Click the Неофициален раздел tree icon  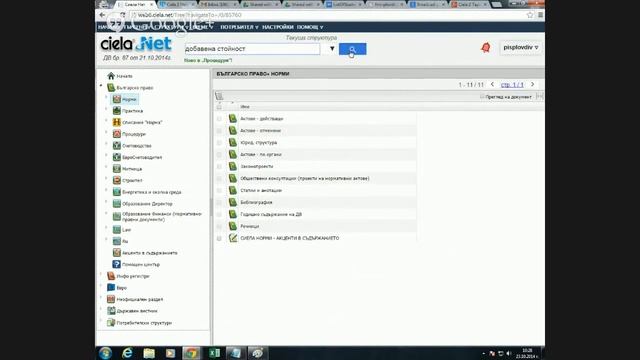coord(111,299)
